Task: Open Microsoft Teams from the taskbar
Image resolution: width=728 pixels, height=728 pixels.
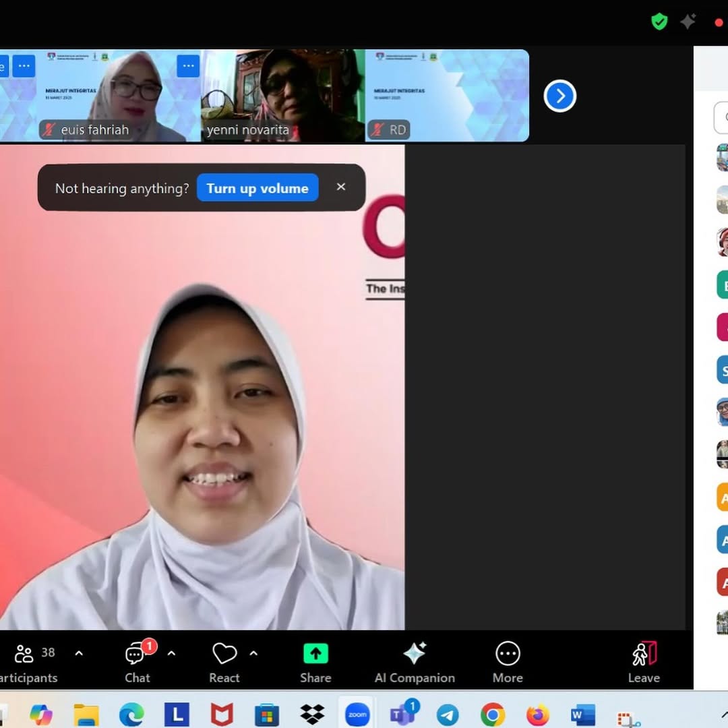Action: [x=403, y=715]
